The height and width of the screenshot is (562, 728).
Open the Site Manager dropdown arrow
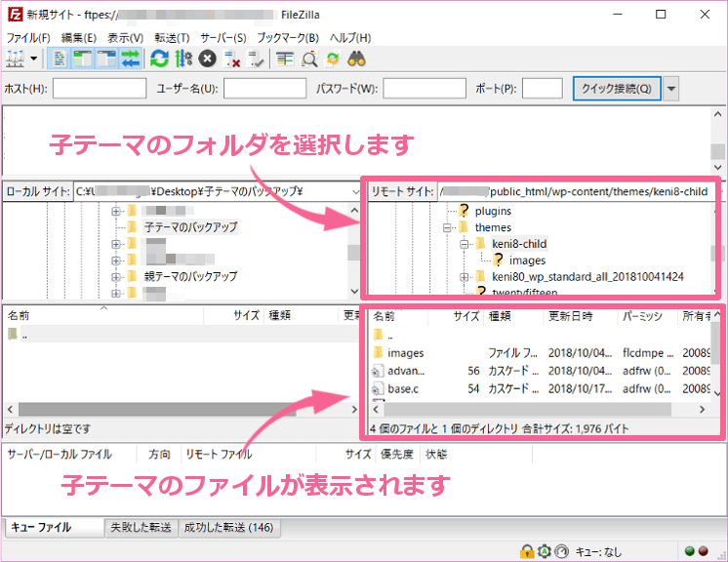(34, 59)
